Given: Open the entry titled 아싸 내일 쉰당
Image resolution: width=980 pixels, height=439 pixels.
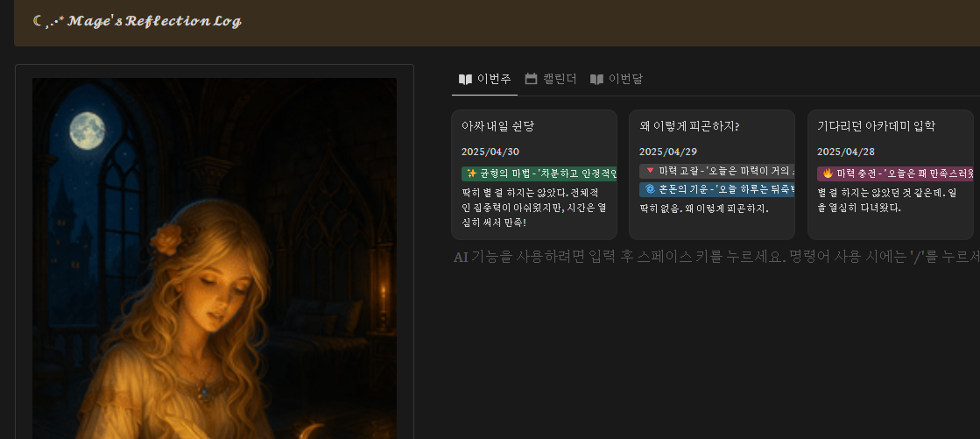Looking at the screenshot, I should click(x=497, y=126).
